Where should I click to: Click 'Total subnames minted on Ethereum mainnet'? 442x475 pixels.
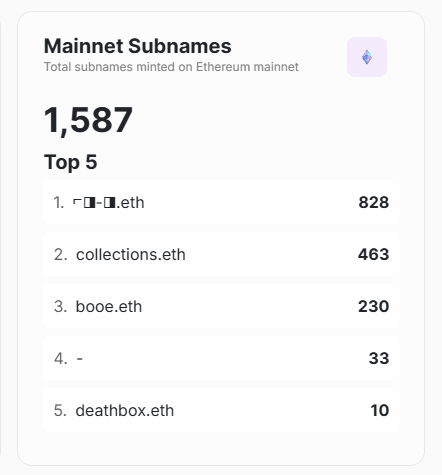[x=171, y=67]
